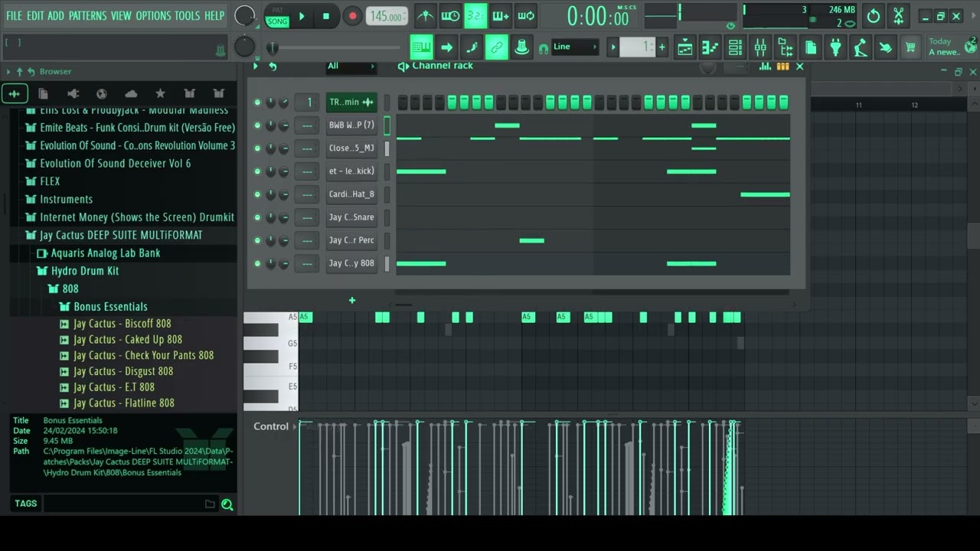The width and height of the screenshot is (980, 551).
Task: Click the stamp tool icon
Action: (522, 47)
